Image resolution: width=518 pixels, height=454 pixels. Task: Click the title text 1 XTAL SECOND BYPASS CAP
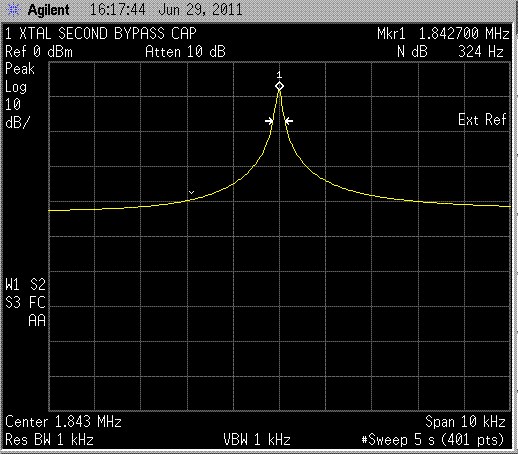tap(101, 34)
